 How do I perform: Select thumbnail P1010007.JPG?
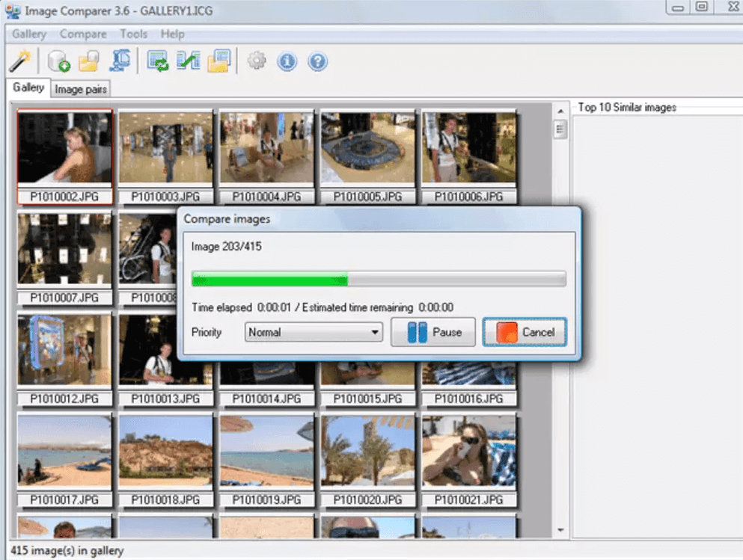[x=64, y=258]
